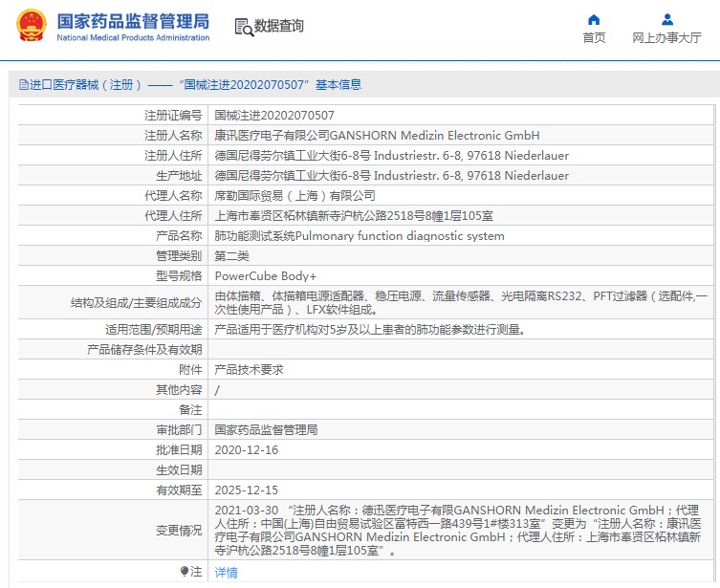Select the 变更情况 label
This screenshot has width=720, height=588.
point(179,531)
